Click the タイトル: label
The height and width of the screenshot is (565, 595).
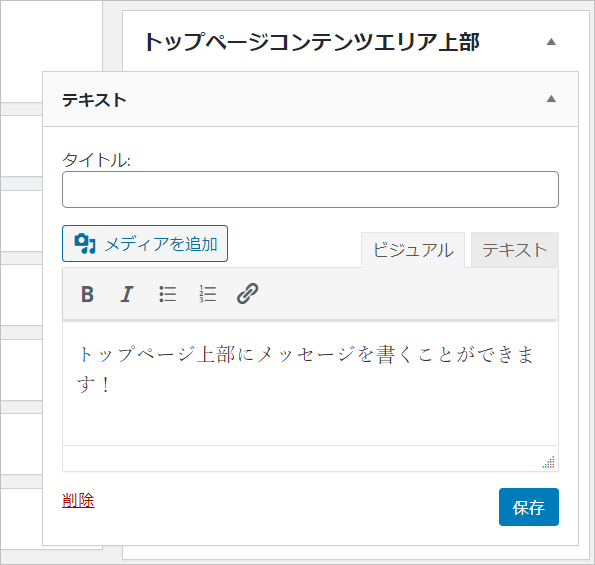tap(96, 160)
